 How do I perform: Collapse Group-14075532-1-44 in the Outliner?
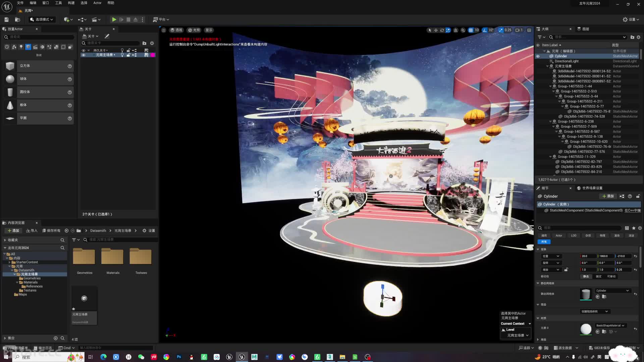tap(550, 86)
